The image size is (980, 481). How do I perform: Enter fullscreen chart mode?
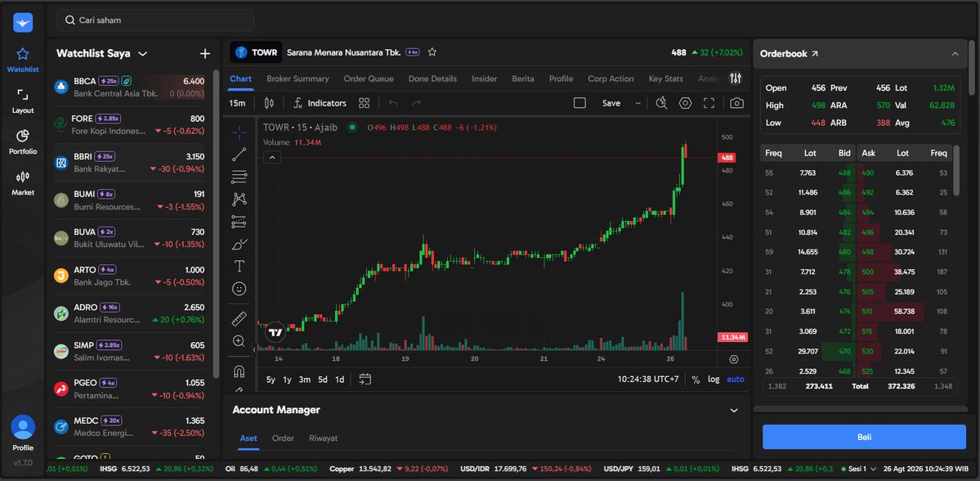tap(709, 103)
